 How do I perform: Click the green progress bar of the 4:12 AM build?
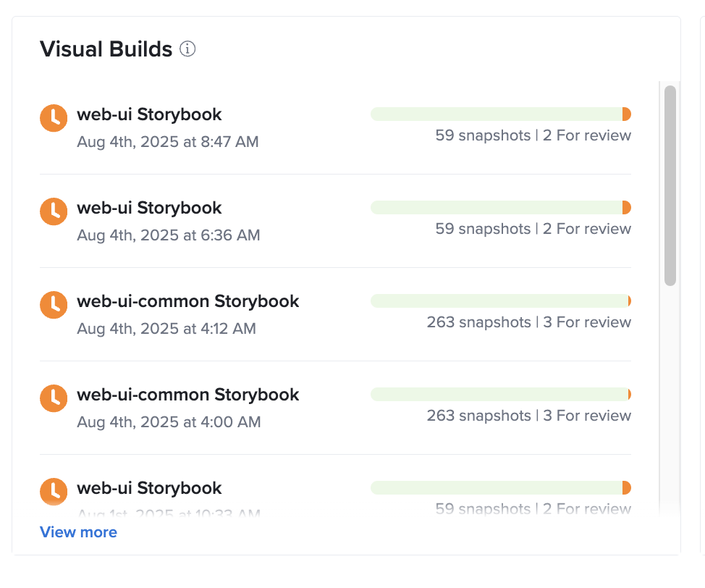(499, 301)
